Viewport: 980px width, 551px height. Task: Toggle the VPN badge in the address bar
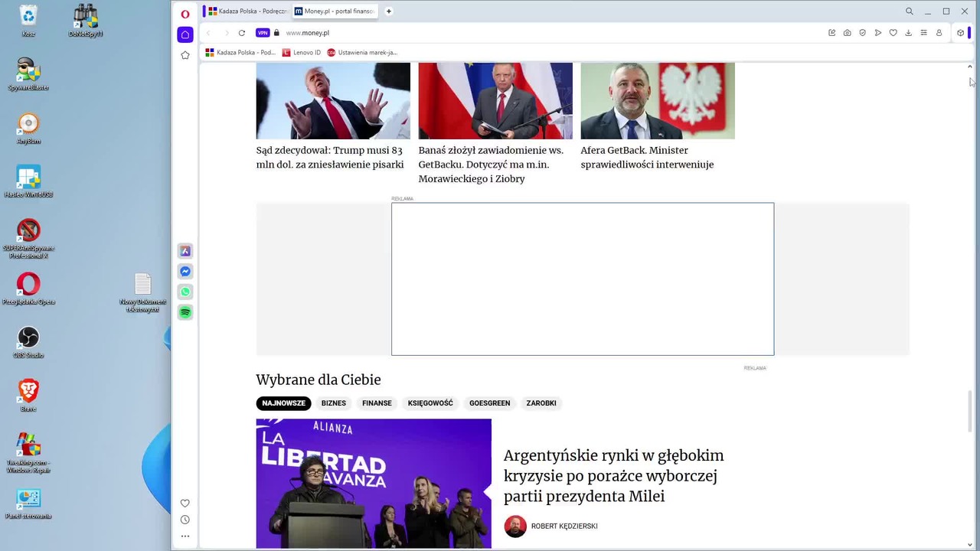(263, 33)
